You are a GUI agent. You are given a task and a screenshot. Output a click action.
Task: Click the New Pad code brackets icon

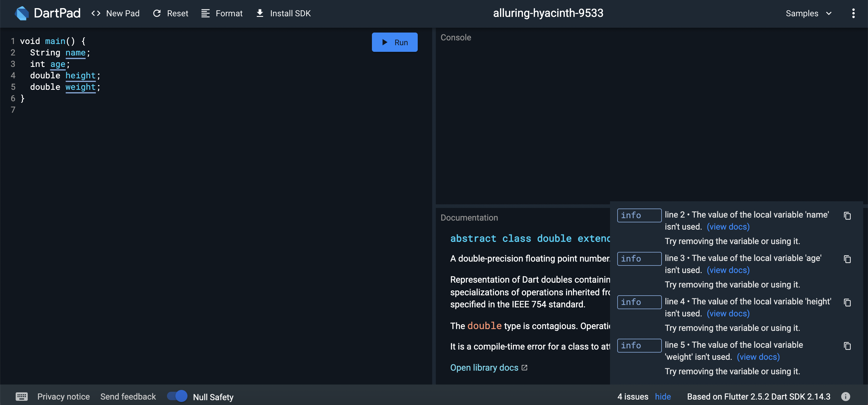click(x=96, y=13)
